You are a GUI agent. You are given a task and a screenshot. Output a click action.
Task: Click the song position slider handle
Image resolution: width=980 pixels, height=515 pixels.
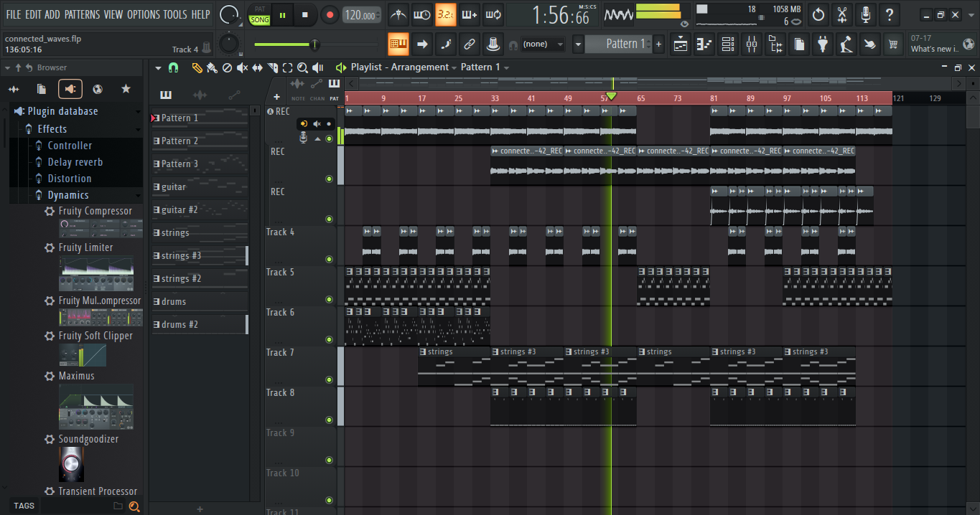pyautogui.click(x=314, y=44)
